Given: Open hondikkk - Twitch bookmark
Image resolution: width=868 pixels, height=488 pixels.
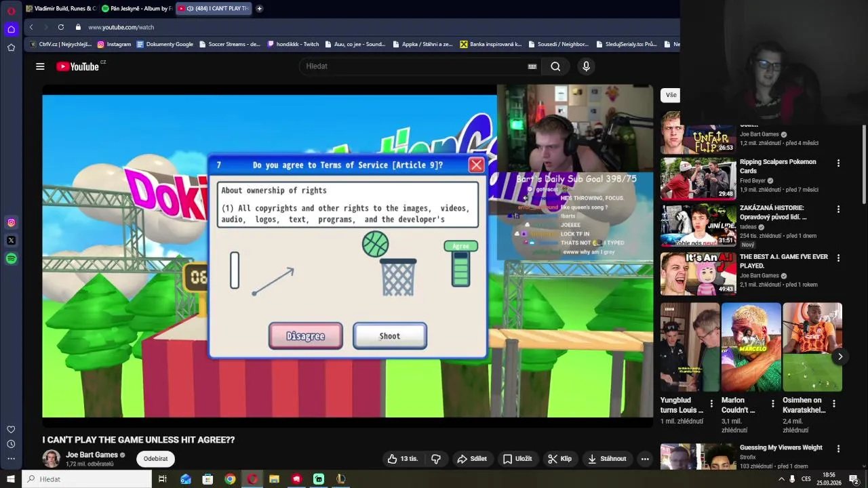Looking at the screenshot, I should tap(293, 44).
